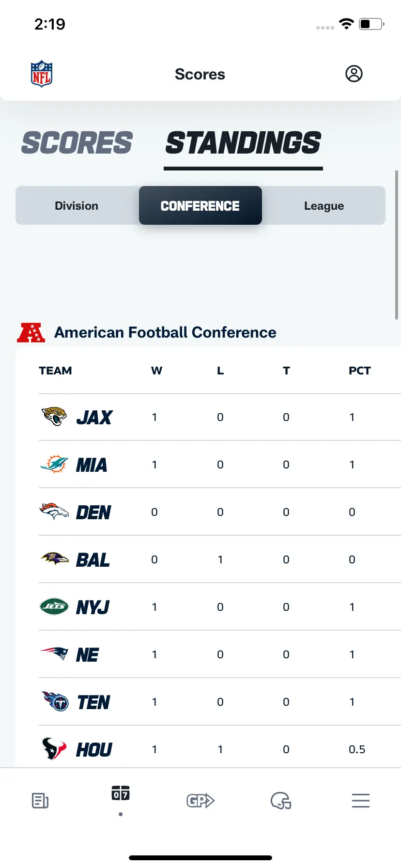Viewport: 401px width, 868px height.
Task: Tap the AFC conference logo
Action: click(x=31, y=333)
